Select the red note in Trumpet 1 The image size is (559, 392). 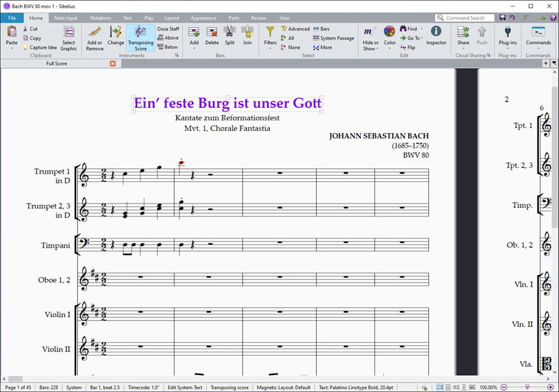[x=181, y=163]
